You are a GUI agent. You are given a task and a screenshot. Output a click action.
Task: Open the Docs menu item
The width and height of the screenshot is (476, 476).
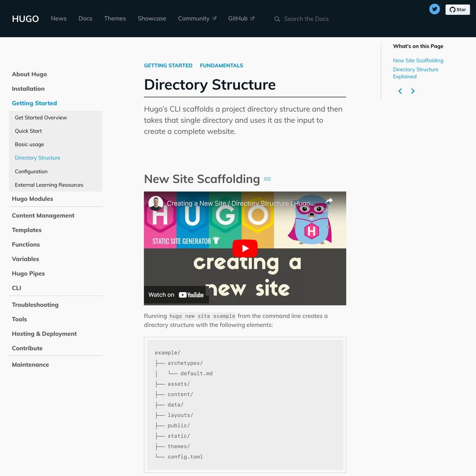click(x=85, y=19)
